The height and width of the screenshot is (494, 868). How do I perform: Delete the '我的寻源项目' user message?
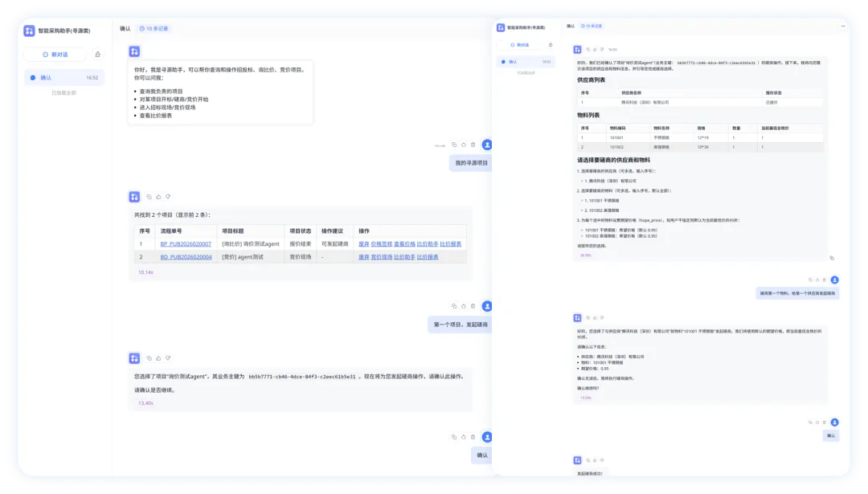(473, 145)
